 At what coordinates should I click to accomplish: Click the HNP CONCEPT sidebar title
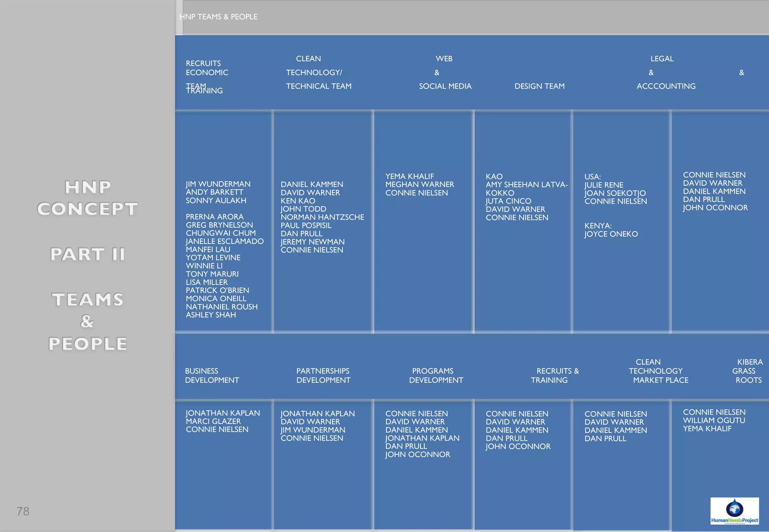[x=87, y=198]
